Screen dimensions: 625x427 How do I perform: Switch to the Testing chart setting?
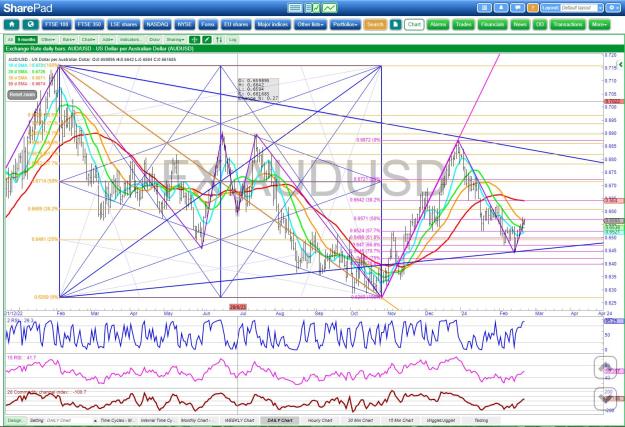pyautogui.click(x=481, y=420)
